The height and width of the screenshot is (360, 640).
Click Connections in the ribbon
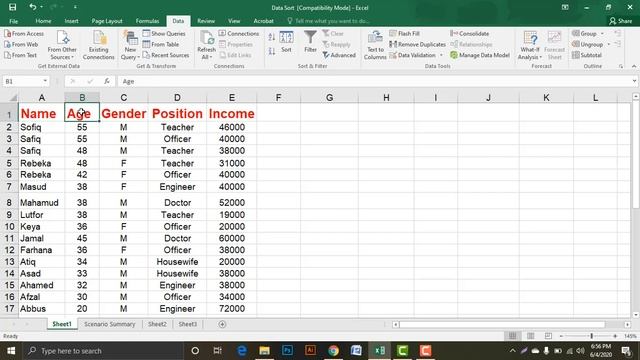click(x=239, y=33)
